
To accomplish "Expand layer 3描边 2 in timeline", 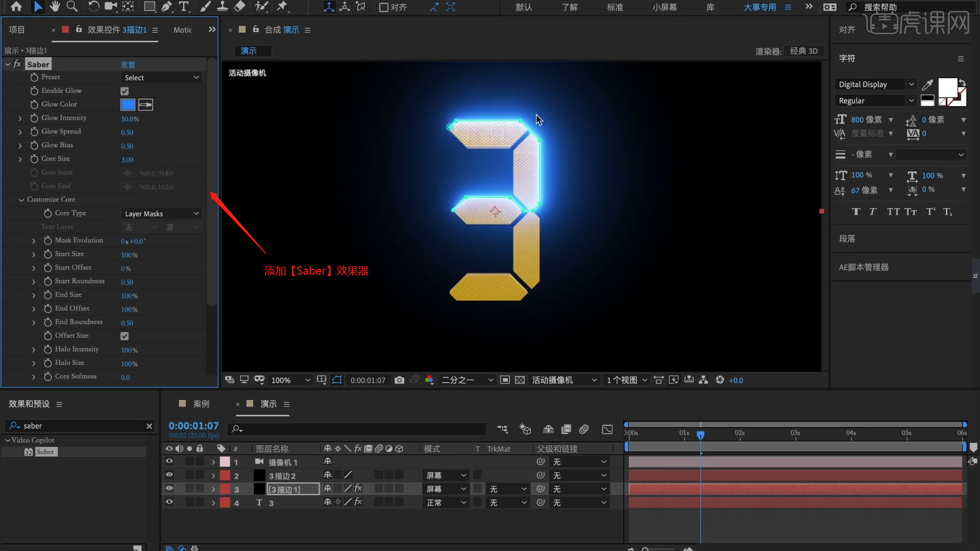I will 213,475.
